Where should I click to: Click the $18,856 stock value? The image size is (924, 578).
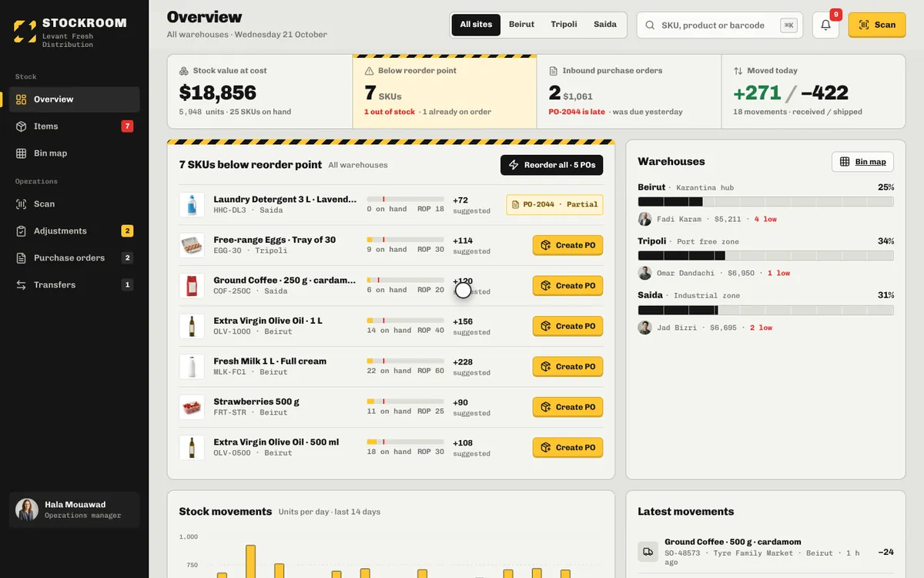coord(218,92)
